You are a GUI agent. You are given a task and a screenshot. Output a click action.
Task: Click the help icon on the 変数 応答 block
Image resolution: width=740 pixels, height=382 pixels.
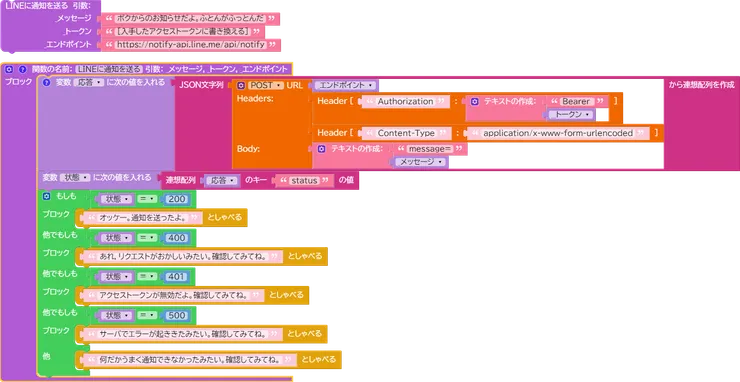point(46,83)
